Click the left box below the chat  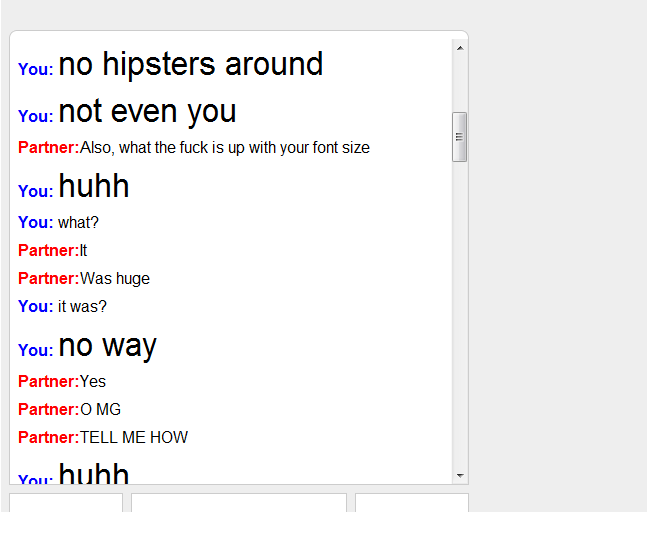click(66, 503)
